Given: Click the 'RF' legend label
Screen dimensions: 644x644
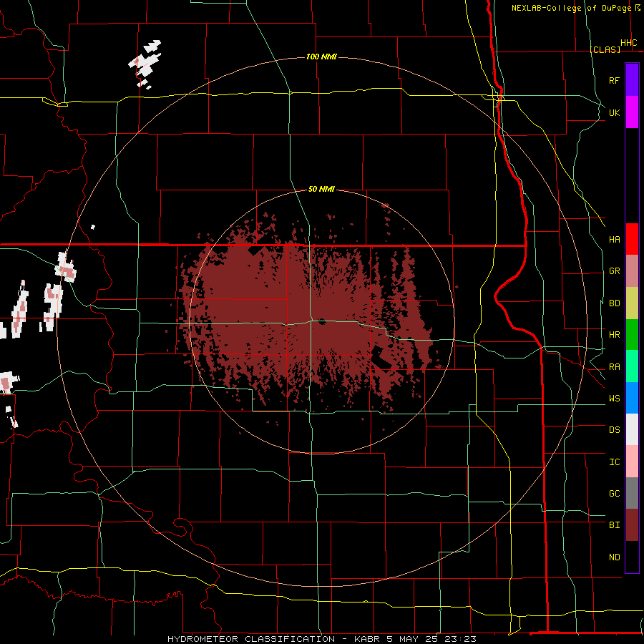Looking at the screenshot, I should coord(614,80).
